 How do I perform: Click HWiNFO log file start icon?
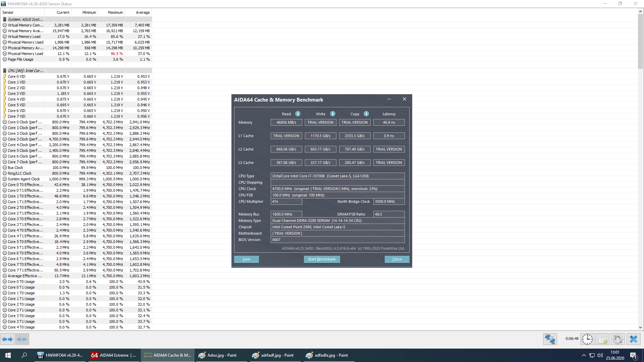click(x=602, y=339)
